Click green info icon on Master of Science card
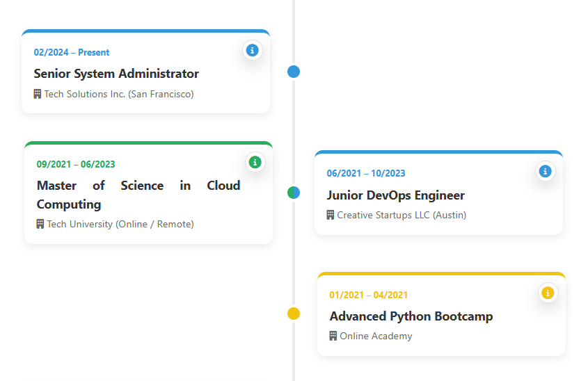588x381 pixels. 255,162
